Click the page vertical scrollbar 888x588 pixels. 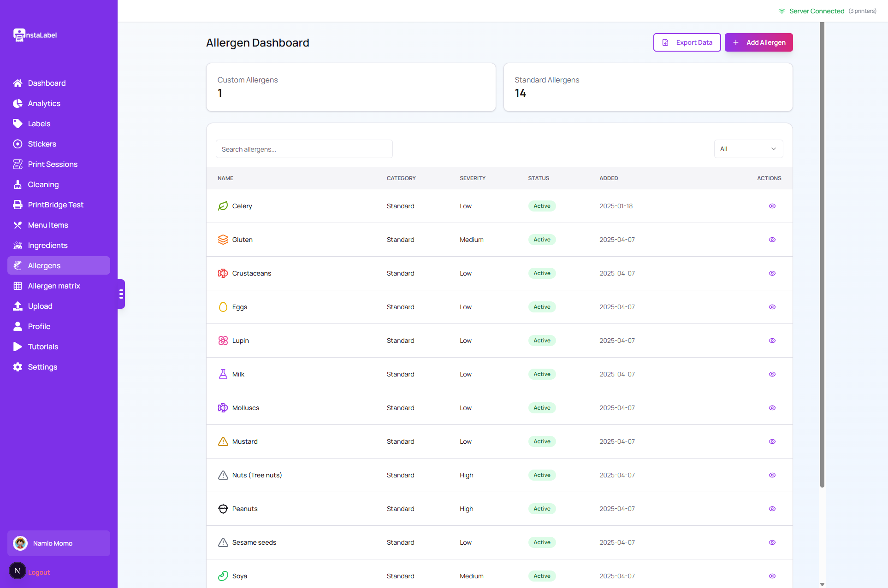pyautogui.click(x=822, y=255)
